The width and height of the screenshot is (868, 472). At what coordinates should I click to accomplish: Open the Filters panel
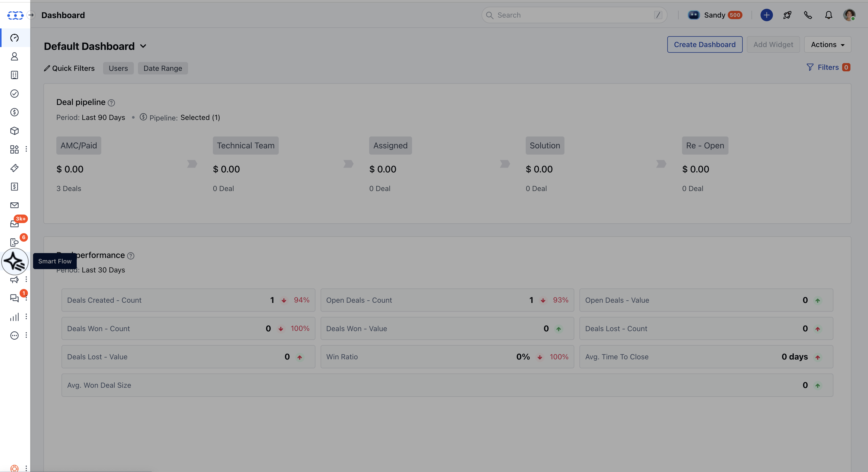tap(827, 67)
